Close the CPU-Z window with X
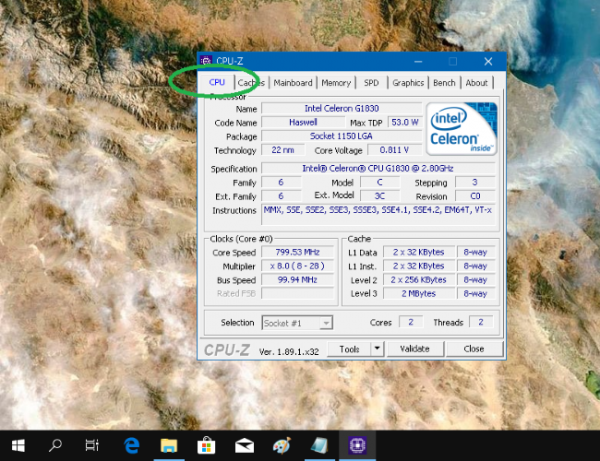Viewport: 600px width, 461px height. [x=488, y=62]
